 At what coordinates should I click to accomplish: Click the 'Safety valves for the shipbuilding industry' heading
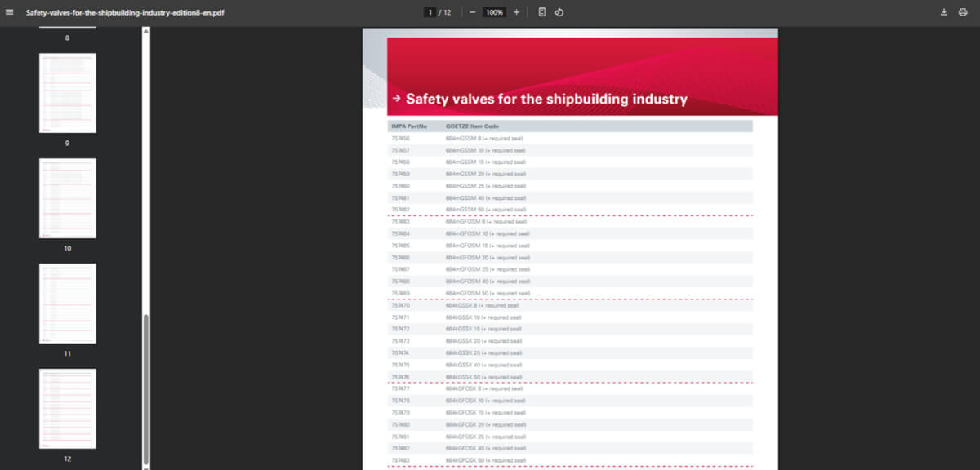[x=546, y=100]
